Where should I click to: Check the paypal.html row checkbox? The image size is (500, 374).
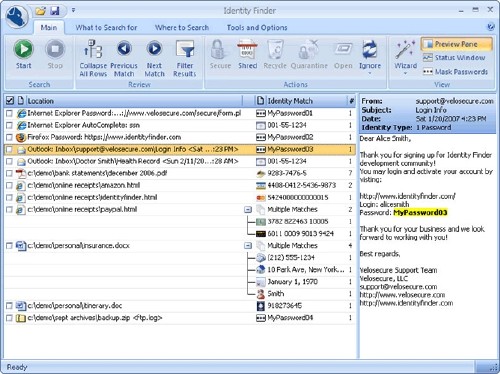[x=9, y=210]
